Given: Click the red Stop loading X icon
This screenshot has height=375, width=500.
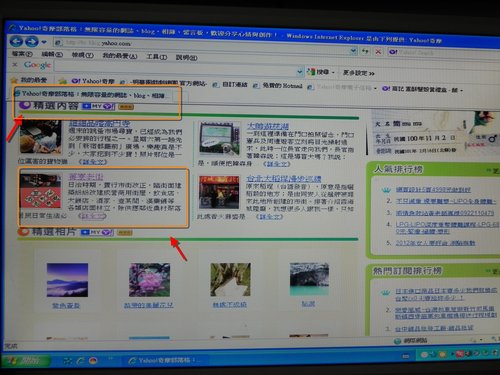Looking at the screenshot, I should click(378, 52).
